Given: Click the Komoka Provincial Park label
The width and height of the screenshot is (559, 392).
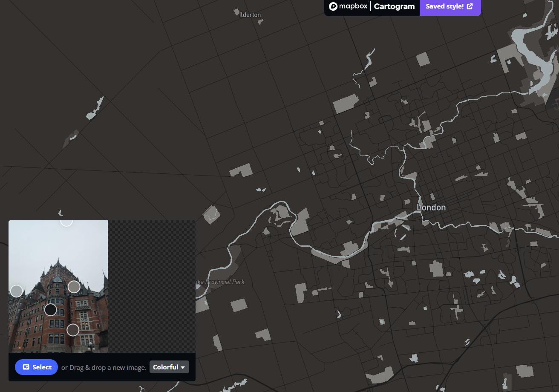Looking at the screenshot, I should tap(219, 282).
